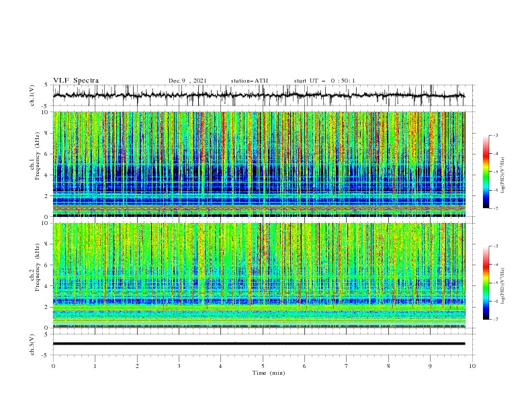Click the "4" kHz tick on ch.2 frequency axis
Screen dimensions: 532x411
tap(46, 286)
